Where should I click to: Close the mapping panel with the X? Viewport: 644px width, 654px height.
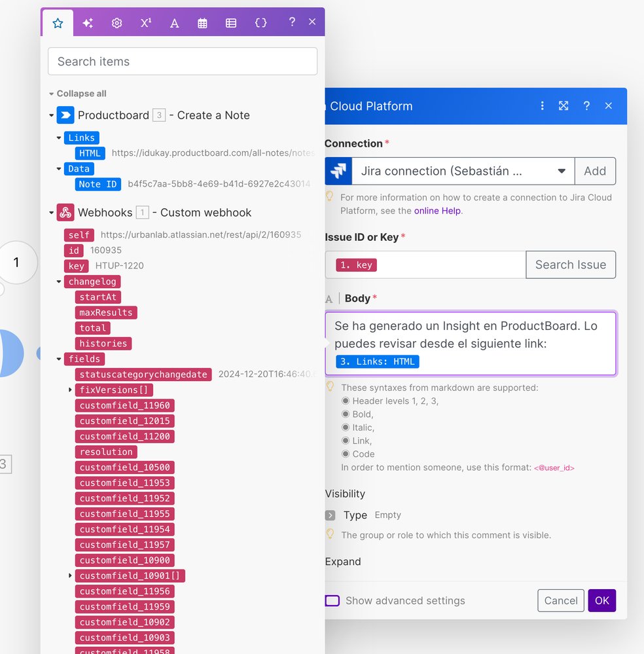tap(312, 22)
